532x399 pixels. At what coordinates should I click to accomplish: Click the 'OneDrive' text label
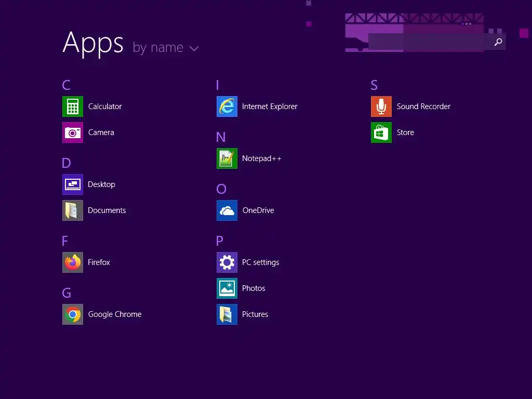tap(258, 210)
